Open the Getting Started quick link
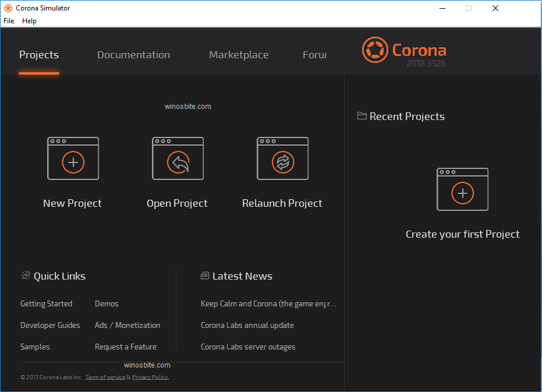This screenshot has height=392, width=542. click(47, 304)
